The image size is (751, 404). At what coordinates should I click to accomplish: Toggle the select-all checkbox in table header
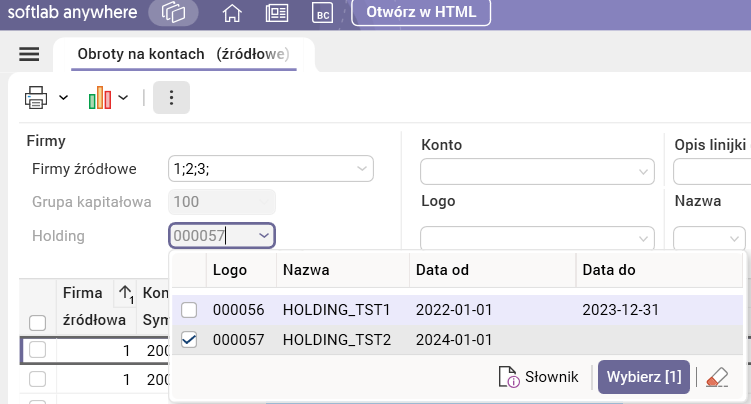pos(37,322)
